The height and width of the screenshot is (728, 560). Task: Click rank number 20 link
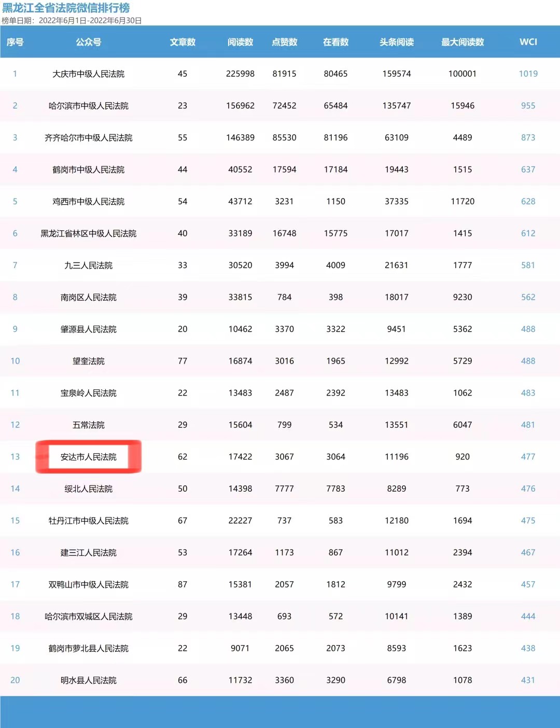[15, 680]
